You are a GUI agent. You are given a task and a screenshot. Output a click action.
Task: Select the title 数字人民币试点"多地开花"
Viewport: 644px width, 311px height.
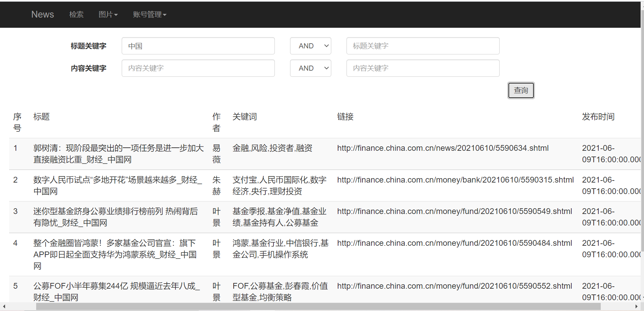pyautogui.click(x=118, y=186)
